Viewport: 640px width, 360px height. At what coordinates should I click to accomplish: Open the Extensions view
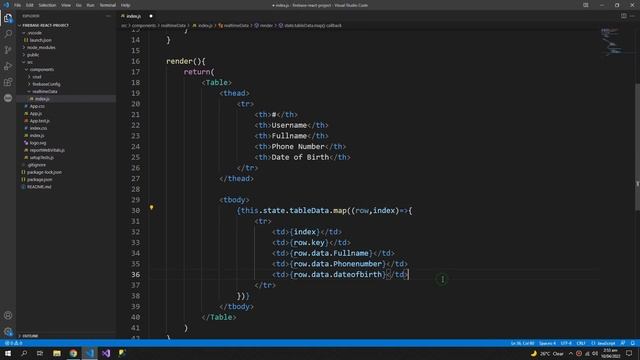[x=8, y=82]
